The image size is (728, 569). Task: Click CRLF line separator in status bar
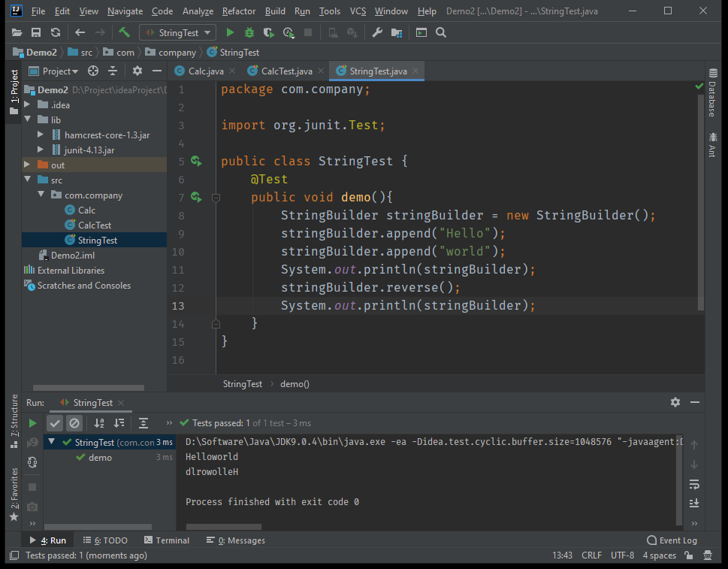(591, 555)
